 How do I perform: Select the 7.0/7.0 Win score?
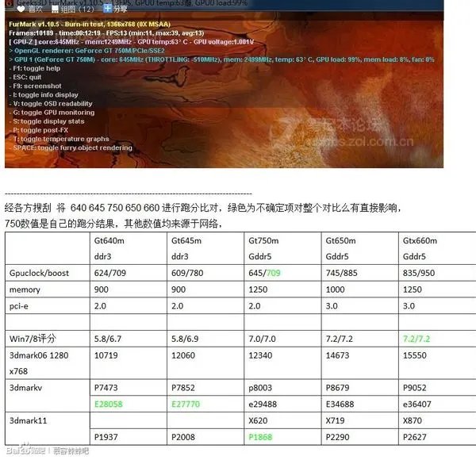pos(262,339)
